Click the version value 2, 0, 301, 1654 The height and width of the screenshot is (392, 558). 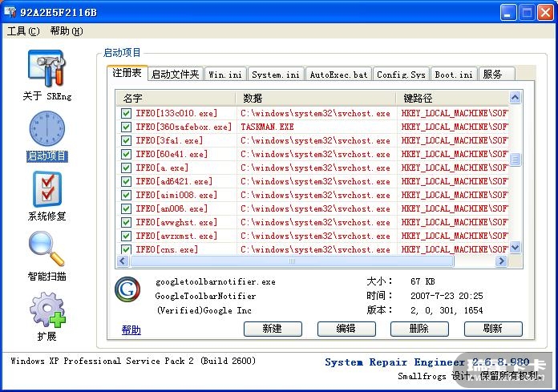point(447,310)
